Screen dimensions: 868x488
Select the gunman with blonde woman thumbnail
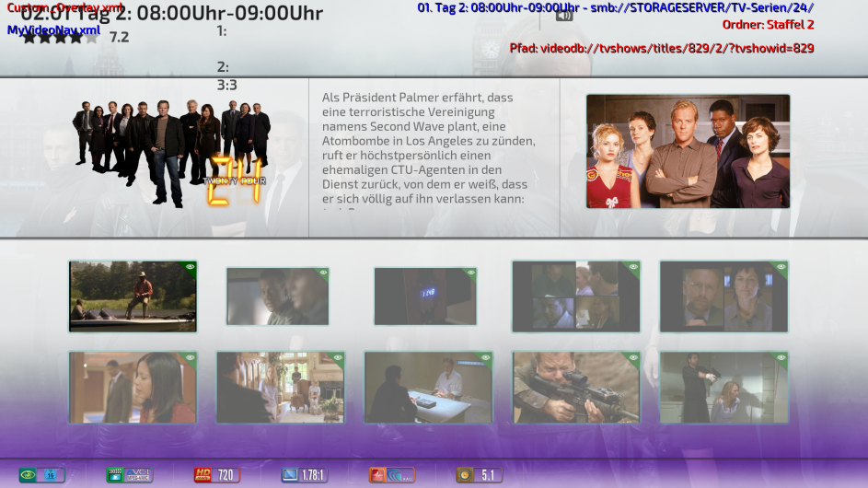[x=724, y=388]
